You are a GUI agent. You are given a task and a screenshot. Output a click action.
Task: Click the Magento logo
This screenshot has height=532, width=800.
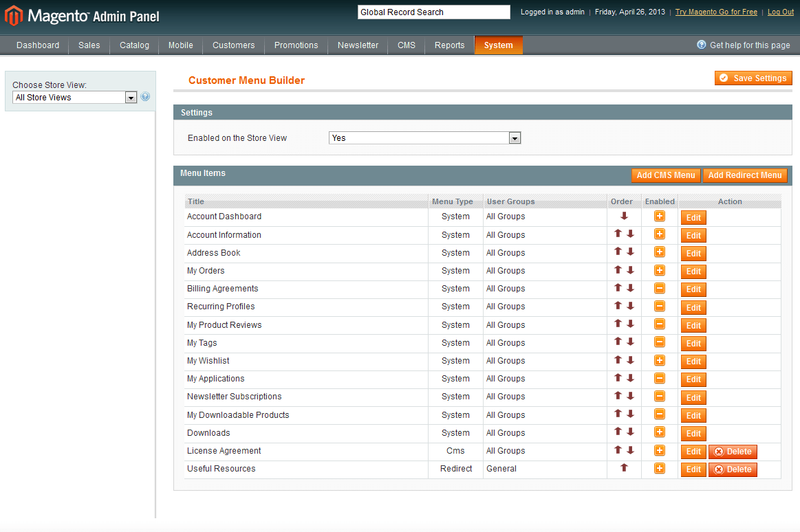point(82,16)
